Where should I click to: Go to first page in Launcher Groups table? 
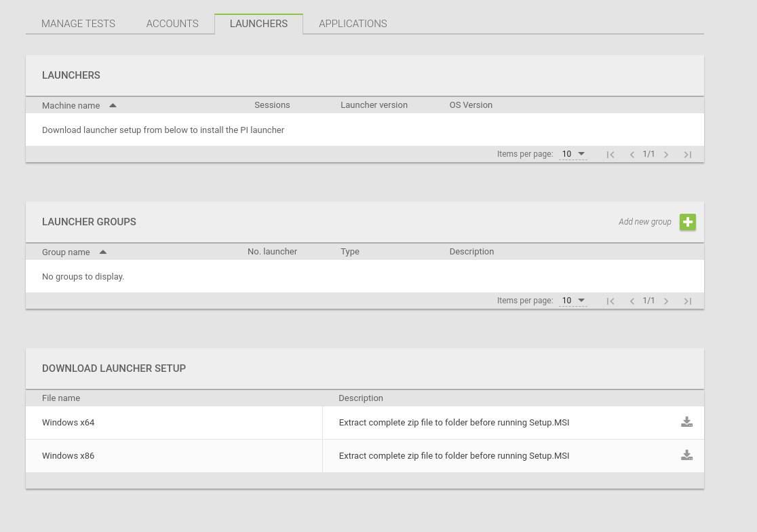click(x=610, y=301)
